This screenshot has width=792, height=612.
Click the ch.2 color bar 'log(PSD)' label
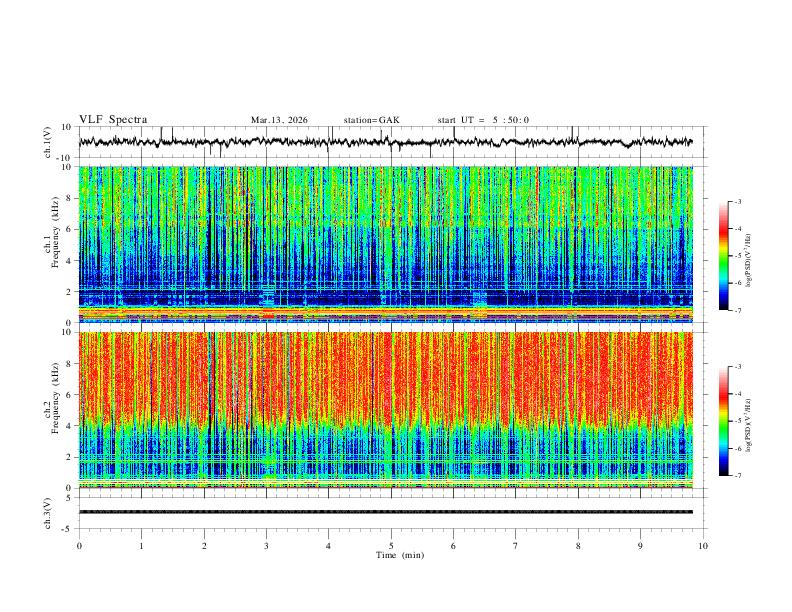click(748, 425)
